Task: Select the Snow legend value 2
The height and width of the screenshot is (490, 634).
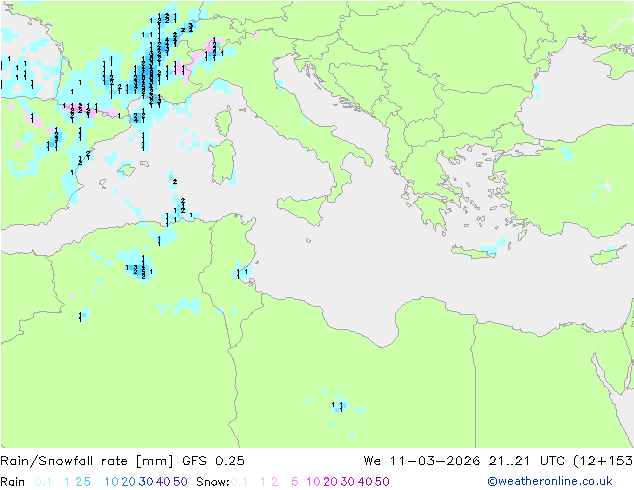Action: tap(275, 482)
